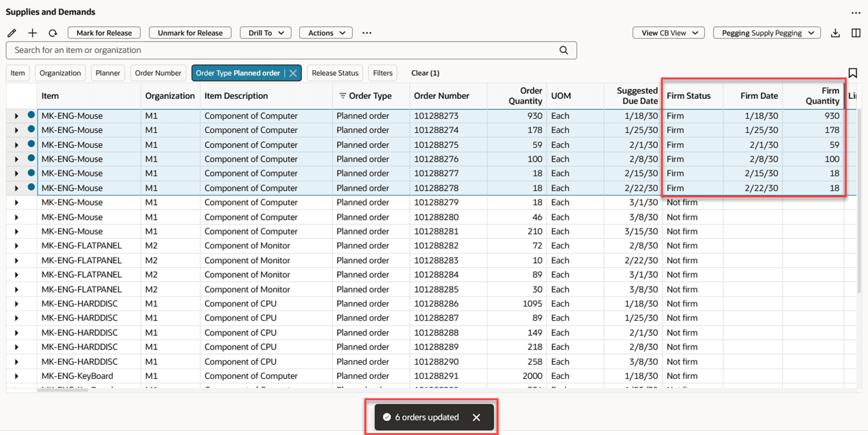Click the search magnifier icon
The image size is (868, 435).
[x=564, y=50]
